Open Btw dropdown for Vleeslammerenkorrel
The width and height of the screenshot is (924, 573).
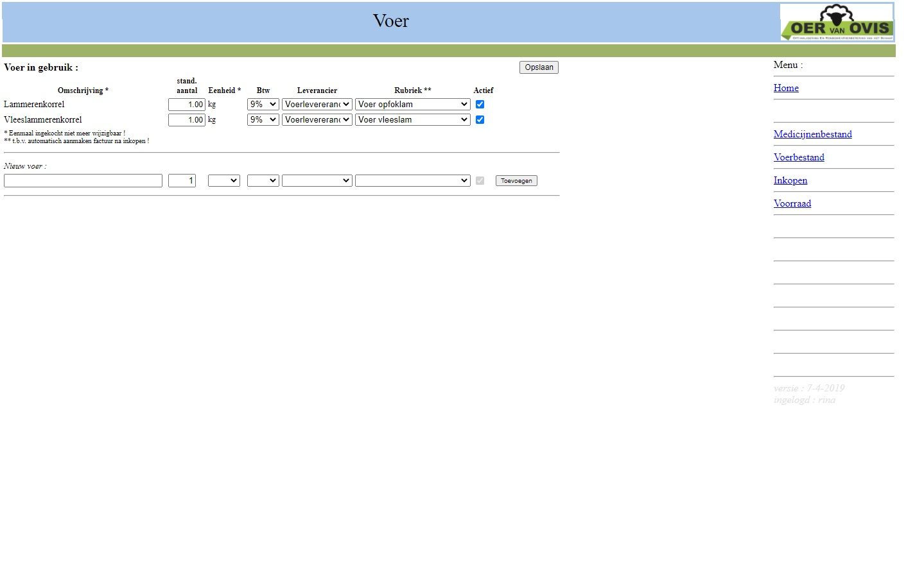click(263, 119)
